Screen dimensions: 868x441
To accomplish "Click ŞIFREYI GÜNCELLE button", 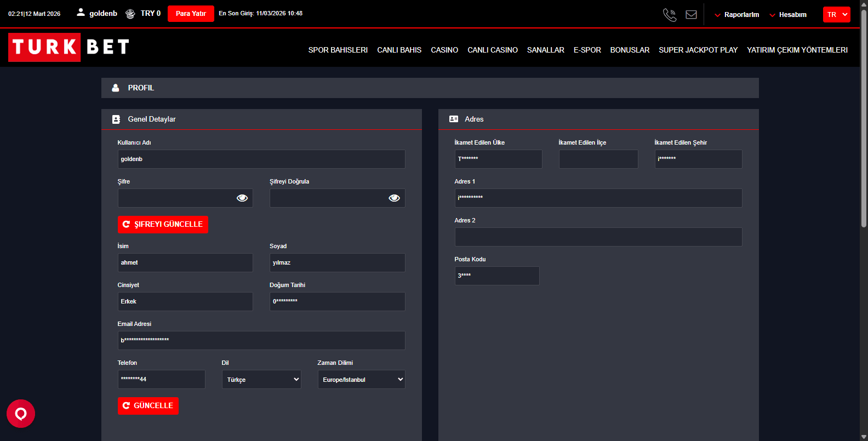I will click(163, 225).
